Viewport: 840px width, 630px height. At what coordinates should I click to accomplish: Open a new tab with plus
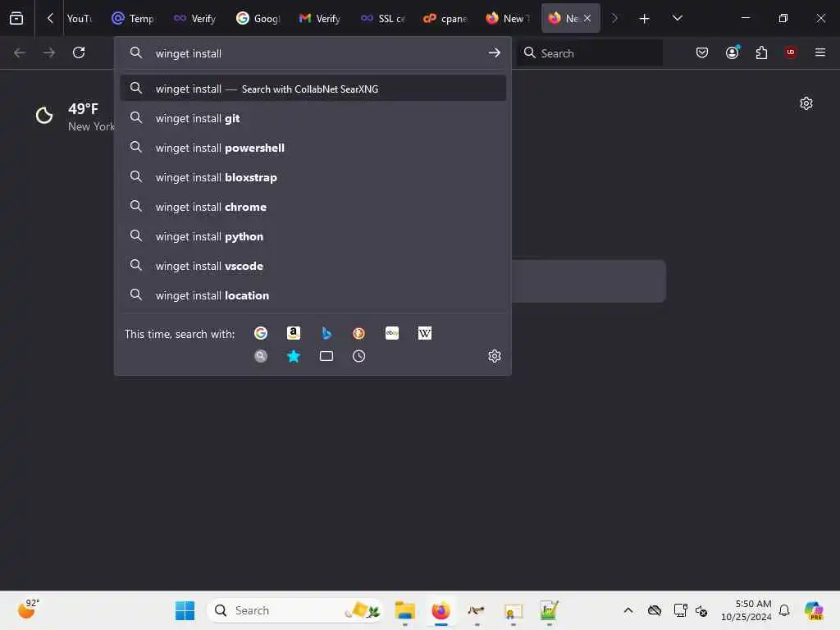645,19
